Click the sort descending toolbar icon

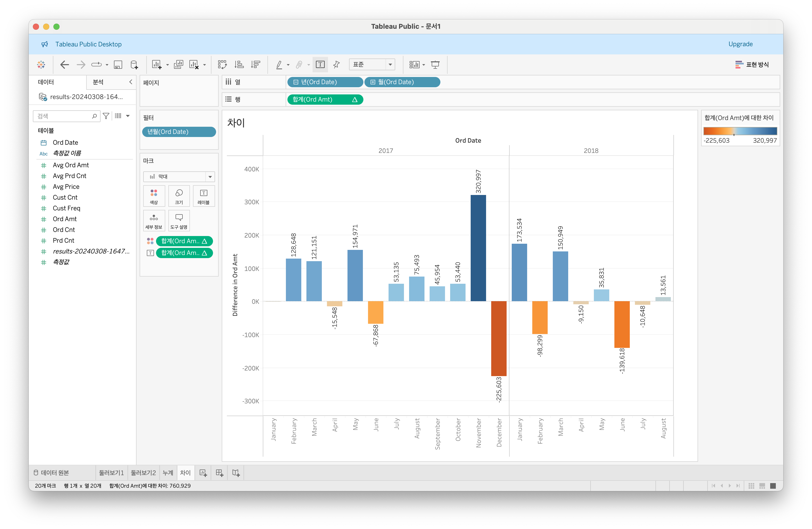click(256, 64)
